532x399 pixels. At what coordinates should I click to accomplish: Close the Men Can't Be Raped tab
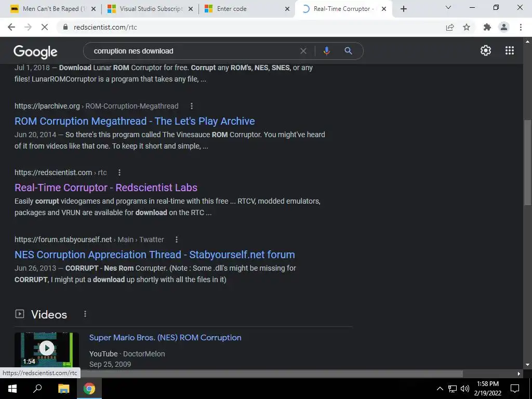tap(94, 9)
